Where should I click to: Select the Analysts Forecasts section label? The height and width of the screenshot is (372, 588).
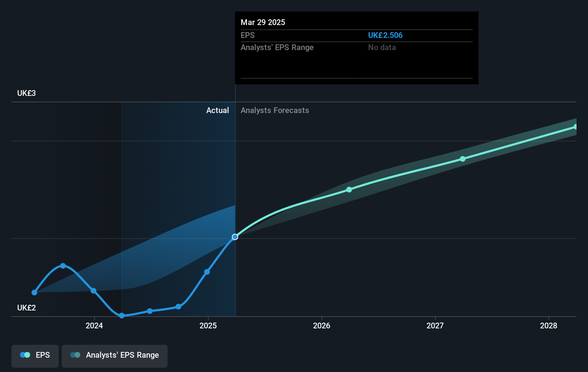tap(275, 110)
